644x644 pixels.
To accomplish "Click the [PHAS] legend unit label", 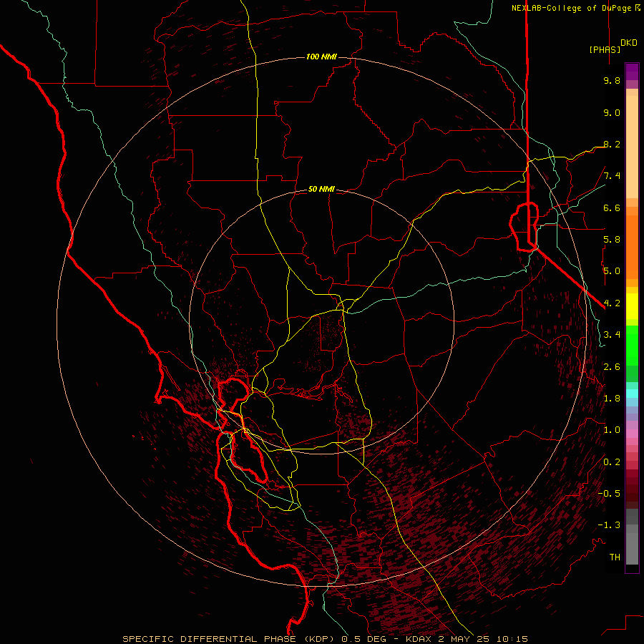I will click(605, 49).
